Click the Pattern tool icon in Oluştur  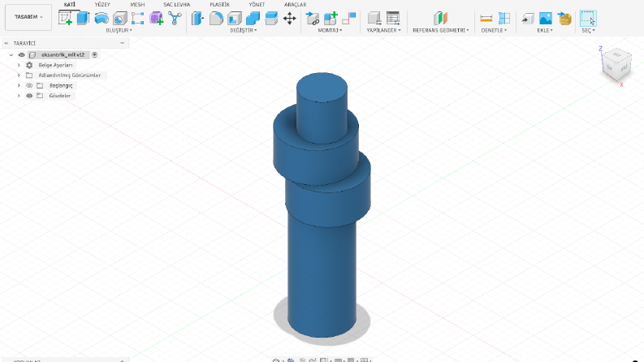(x=137, y=18)
